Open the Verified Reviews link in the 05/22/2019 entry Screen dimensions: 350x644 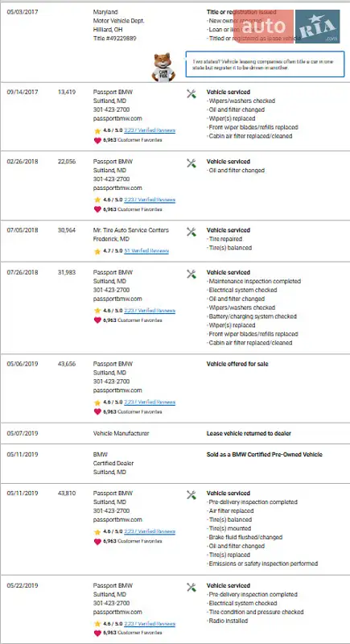[150, 624]
